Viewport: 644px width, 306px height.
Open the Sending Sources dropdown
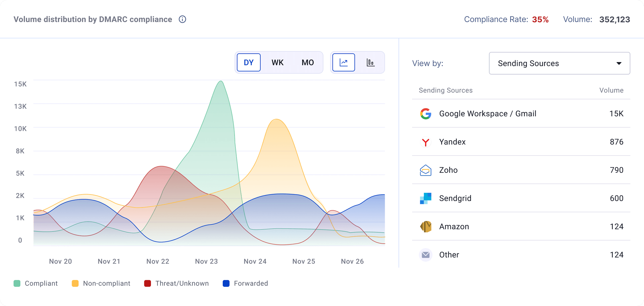(559, 63)
